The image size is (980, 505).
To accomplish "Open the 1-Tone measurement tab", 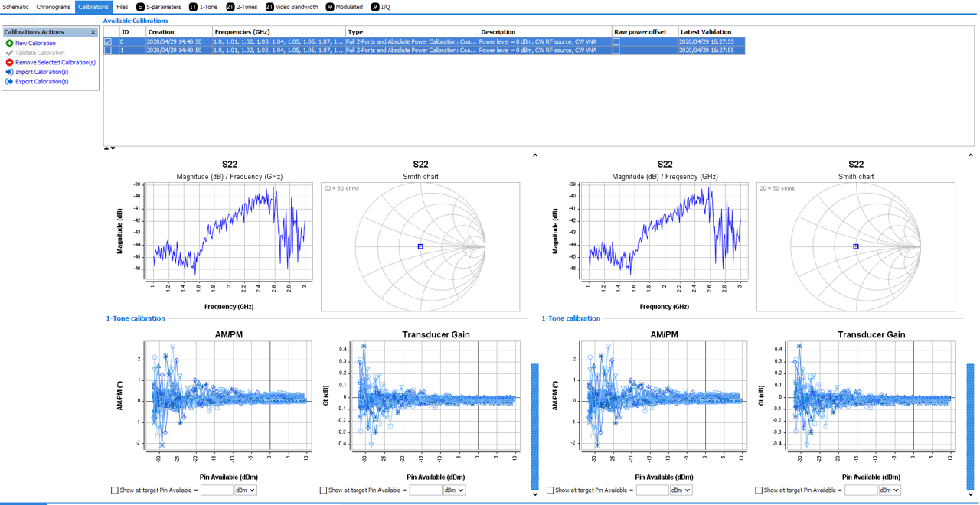I will pyautogui.click(x=203, y=7).
